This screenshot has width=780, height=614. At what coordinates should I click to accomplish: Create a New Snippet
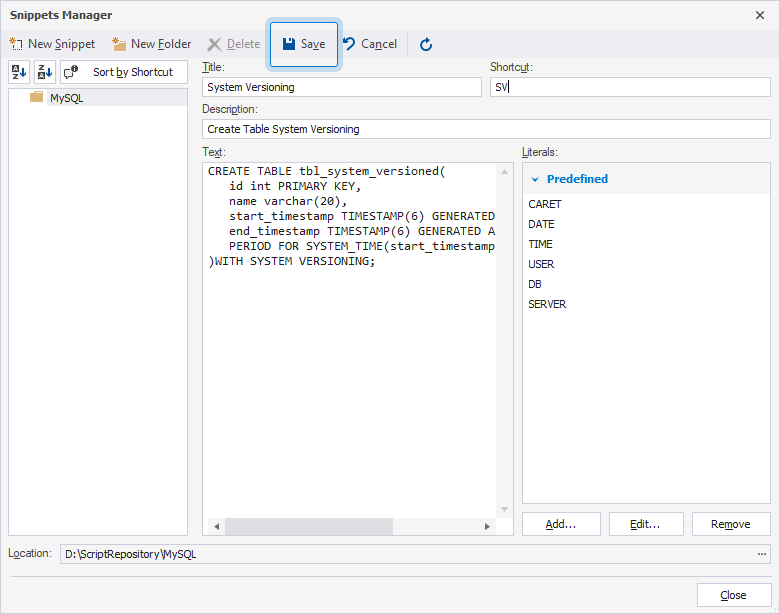point(52,44)
